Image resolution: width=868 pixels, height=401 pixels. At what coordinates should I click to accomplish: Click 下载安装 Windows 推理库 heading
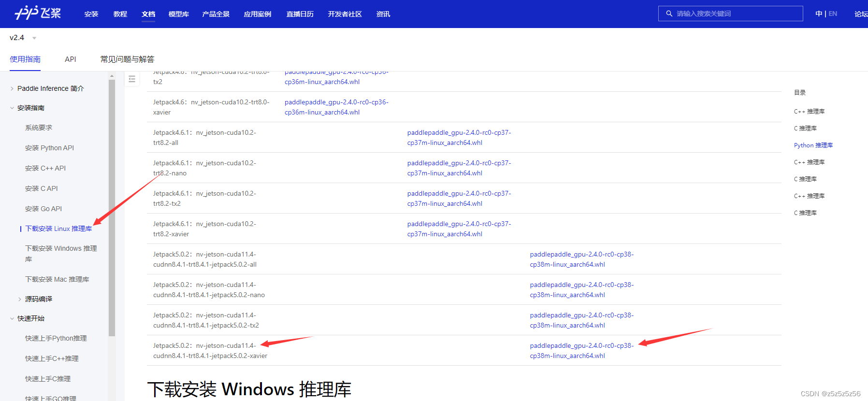pos(249,389)
